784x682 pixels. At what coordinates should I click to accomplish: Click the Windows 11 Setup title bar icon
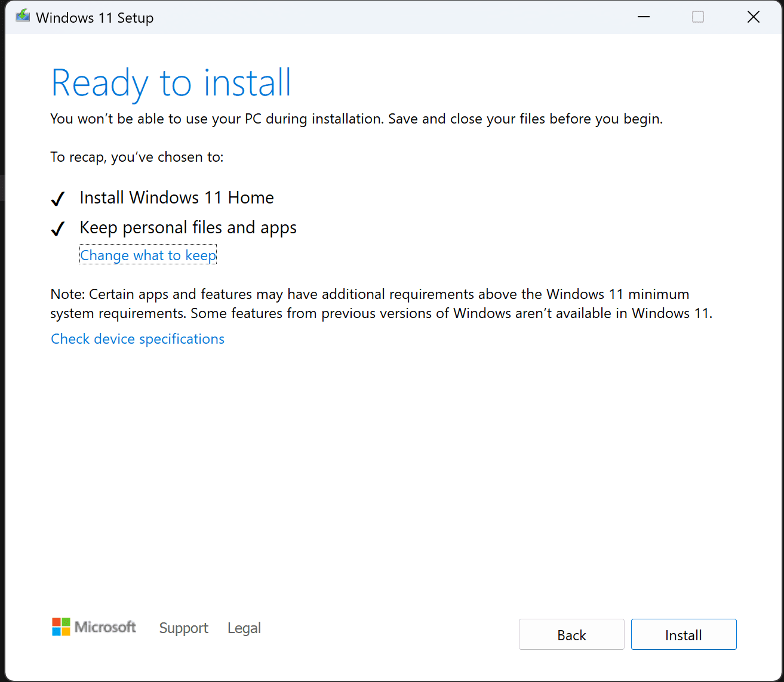click(x=23, y=17)
